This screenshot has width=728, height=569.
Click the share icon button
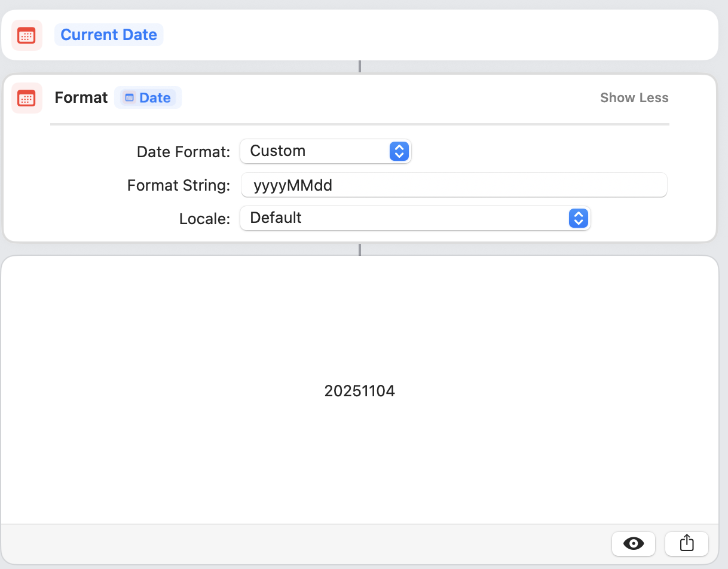pyautogui.click(x=687, y=543)
